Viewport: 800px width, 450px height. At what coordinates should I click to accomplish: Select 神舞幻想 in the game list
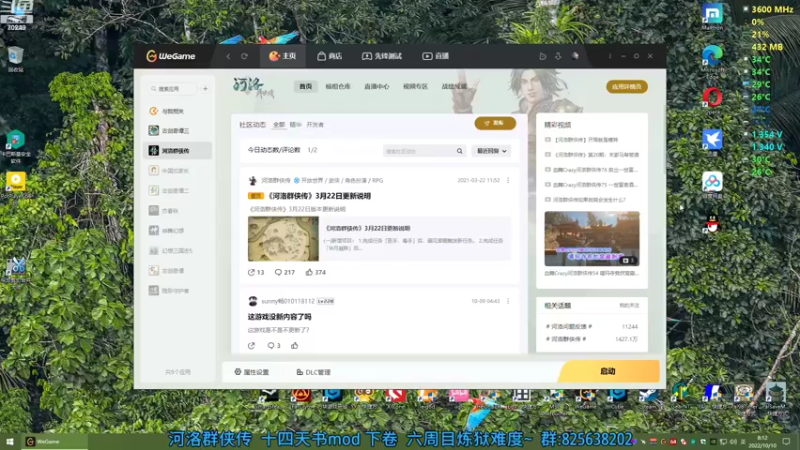178,231
